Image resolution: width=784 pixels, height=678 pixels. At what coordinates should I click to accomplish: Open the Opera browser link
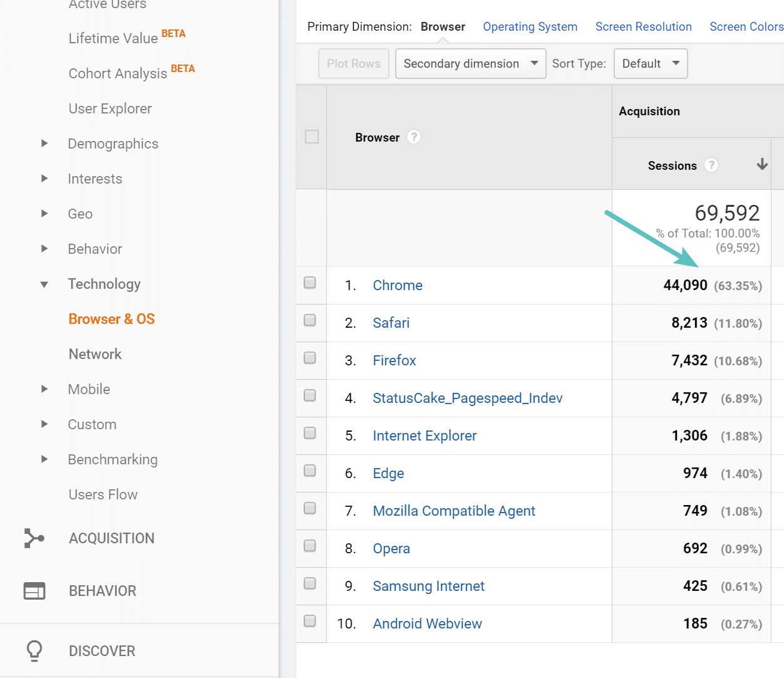391,548
